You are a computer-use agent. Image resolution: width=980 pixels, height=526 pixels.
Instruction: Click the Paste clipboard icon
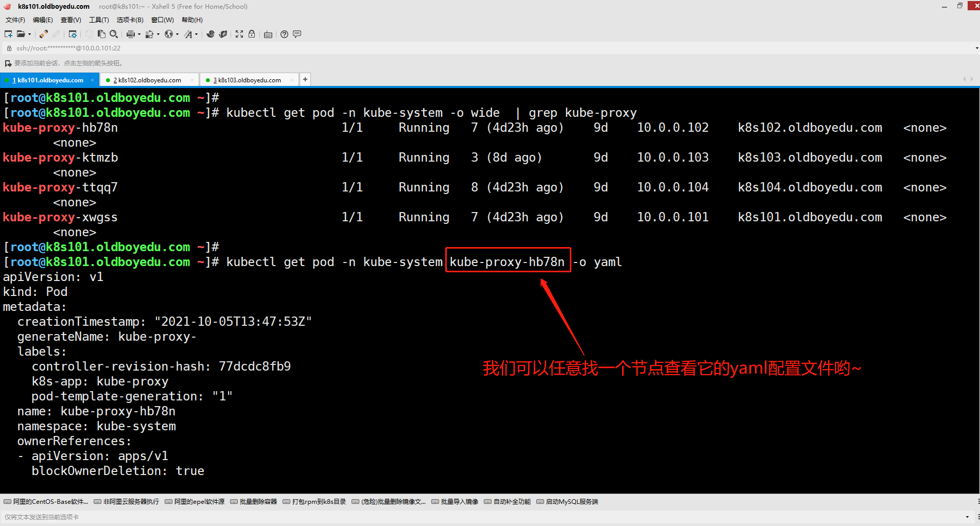click(x=101, y=34)
